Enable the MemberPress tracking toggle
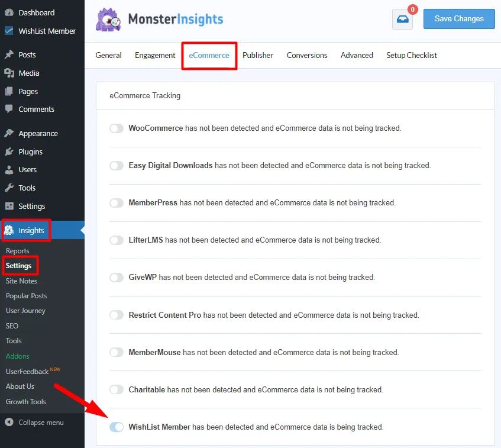Screen dimensions: 501x448 coord(117,203)
